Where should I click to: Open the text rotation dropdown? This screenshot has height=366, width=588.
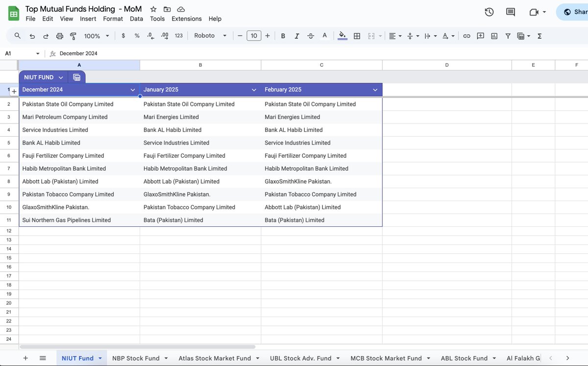point(448,36)
